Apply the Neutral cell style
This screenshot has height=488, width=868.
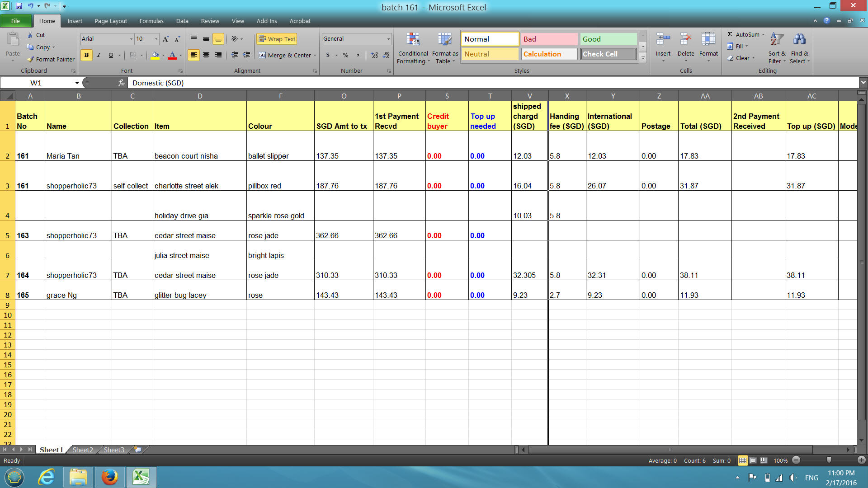[x=490, y=54]
